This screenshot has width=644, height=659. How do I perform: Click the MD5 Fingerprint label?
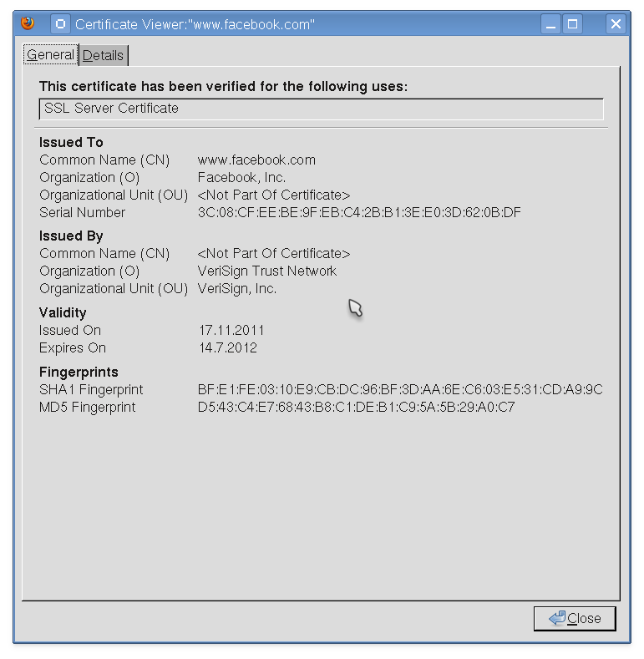pyautogui.click(x=88, y=408)
